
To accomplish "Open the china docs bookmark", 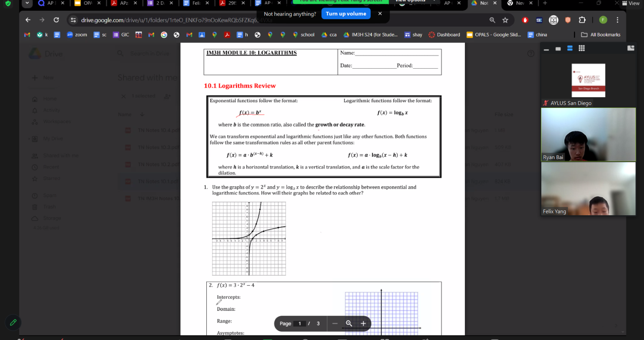I will click(x=537, y=35).
